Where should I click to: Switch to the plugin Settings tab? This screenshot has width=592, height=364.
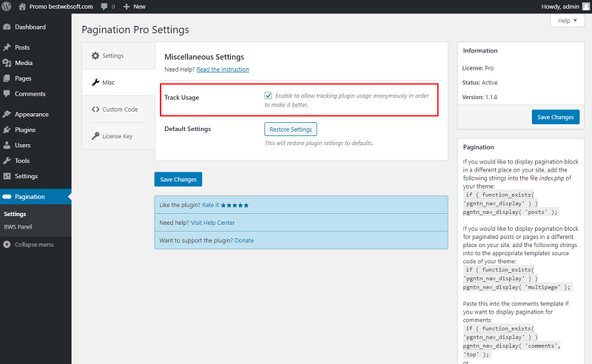pyautogui.click(x=118, y=55)
